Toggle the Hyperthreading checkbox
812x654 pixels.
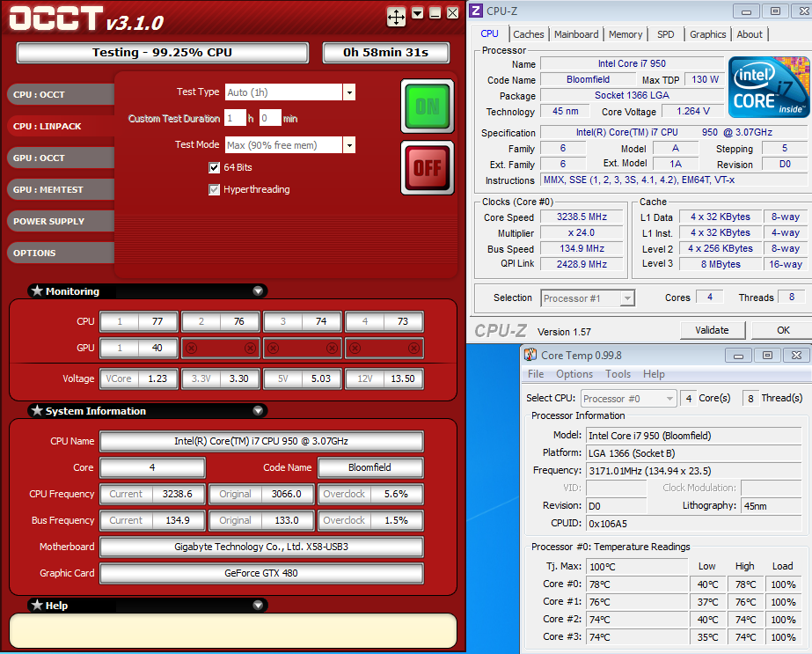pyautogui.click(x=214, y=189)
